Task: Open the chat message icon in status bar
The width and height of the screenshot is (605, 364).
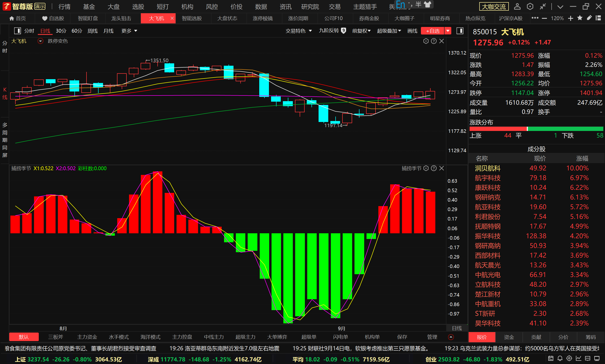Action: tap(588, 358)
